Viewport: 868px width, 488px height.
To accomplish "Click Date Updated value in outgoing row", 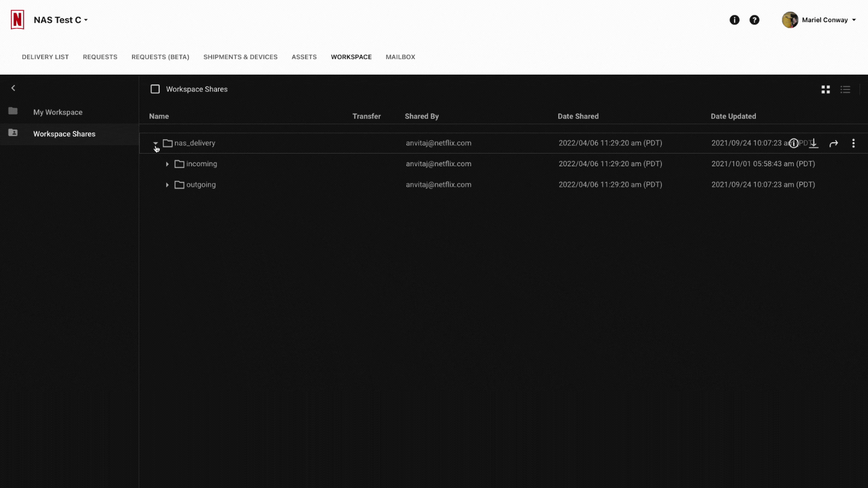I will (x=763, y=185).
